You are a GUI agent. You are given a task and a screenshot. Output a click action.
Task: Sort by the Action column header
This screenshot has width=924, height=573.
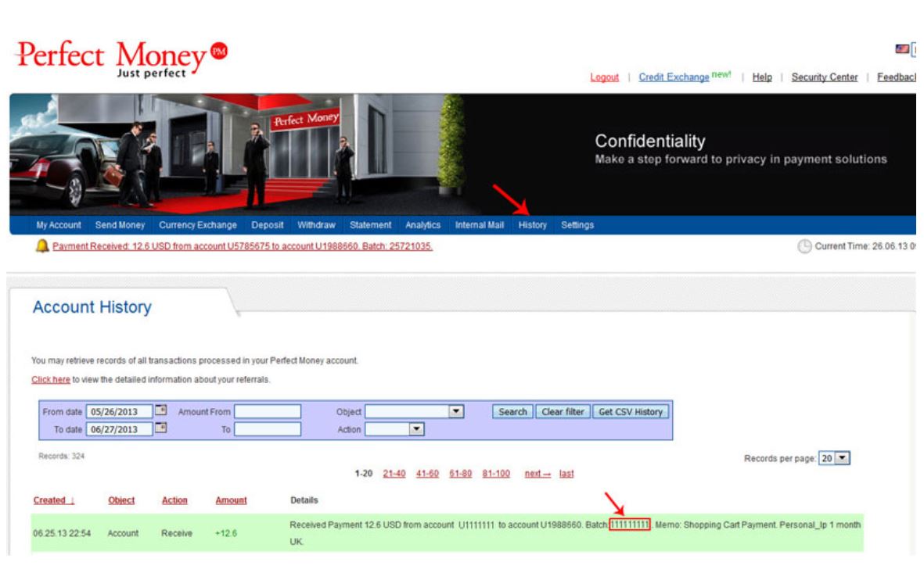coord(174,500)
